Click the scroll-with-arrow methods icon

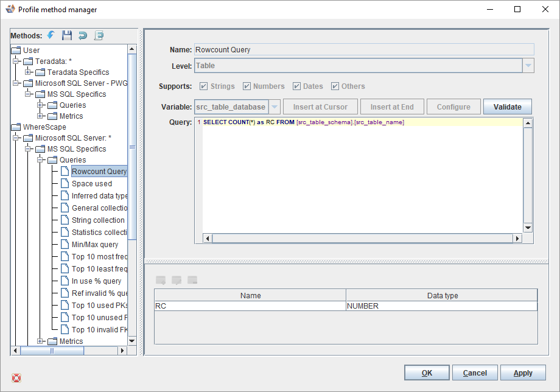coord(99,35)
